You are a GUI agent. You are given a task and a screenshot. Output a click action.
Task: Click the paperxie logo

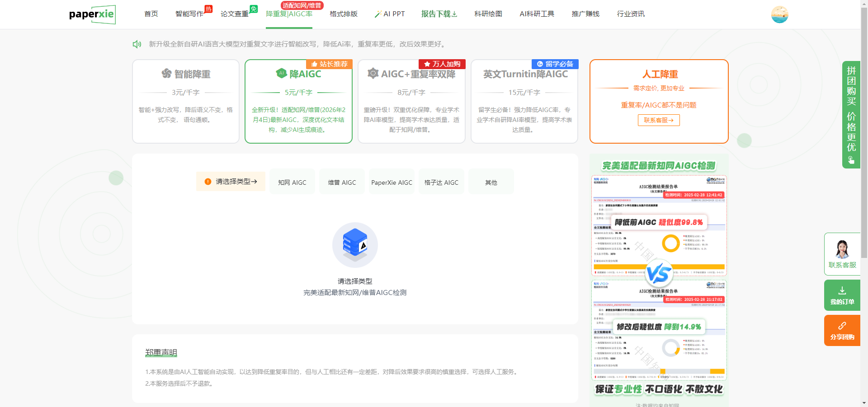tap(92, 14)
